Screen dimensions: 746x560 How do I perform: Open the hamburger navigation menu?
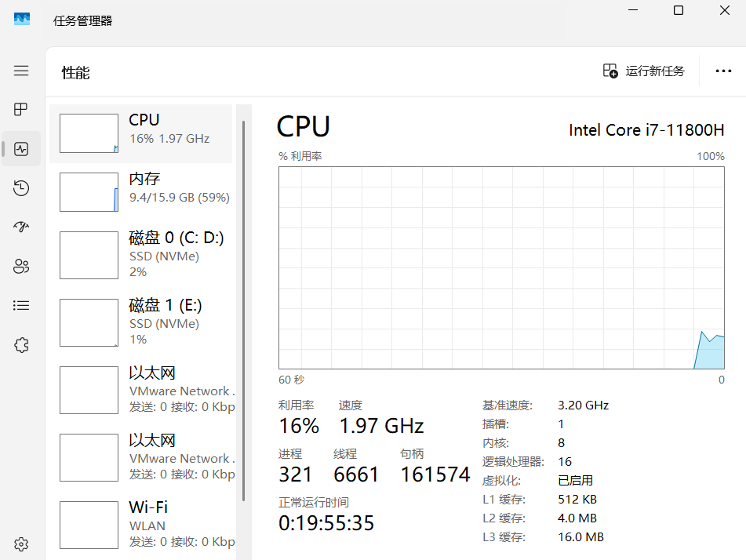[x=21, y=71]
